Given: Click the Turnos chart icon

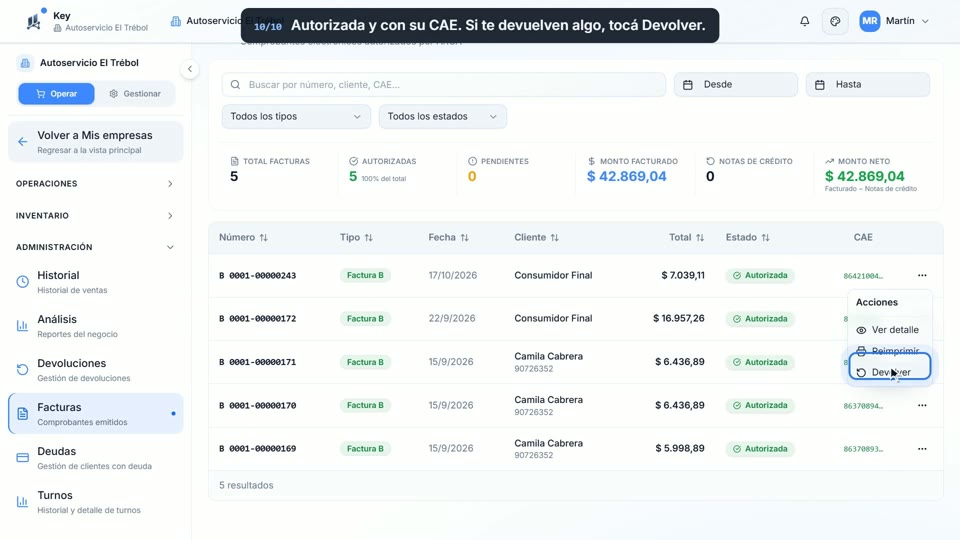Looking at the screenshot, I should tap(23, 502).
